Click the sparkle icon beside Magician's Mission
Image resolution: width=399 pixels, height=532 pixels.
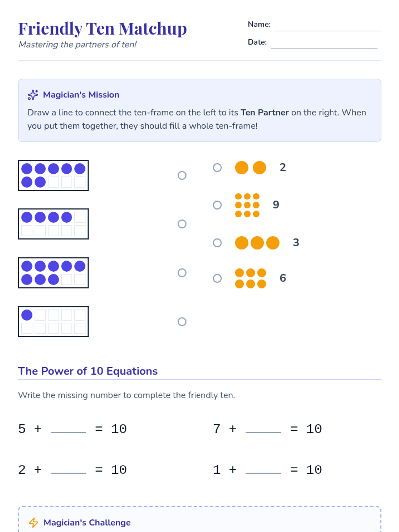[33, 95]
